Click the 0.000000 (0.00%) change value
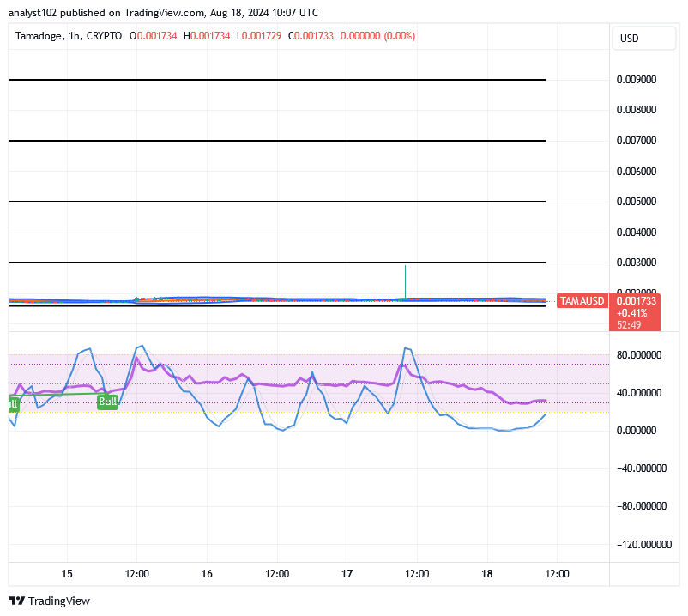Image resolution: width=688 pixels, height=616 pixels. point(377,36)
